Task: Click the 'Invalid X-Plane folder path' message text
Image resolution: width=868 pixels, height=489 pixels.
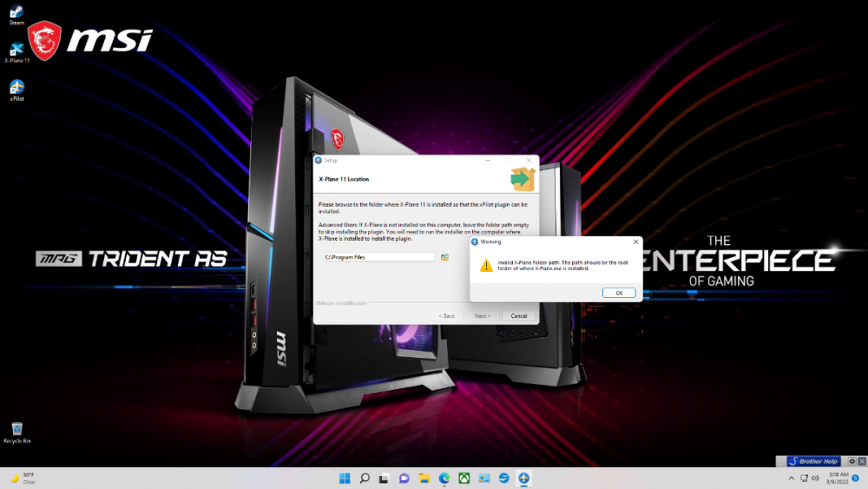Action: click(562, 265)
